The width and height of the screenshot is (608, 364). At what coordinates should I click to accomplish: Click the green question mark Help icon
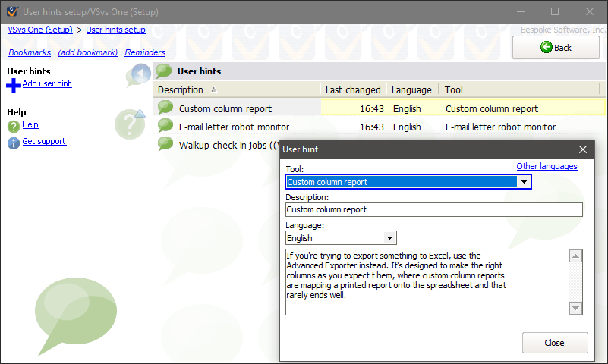coord(14,126)
